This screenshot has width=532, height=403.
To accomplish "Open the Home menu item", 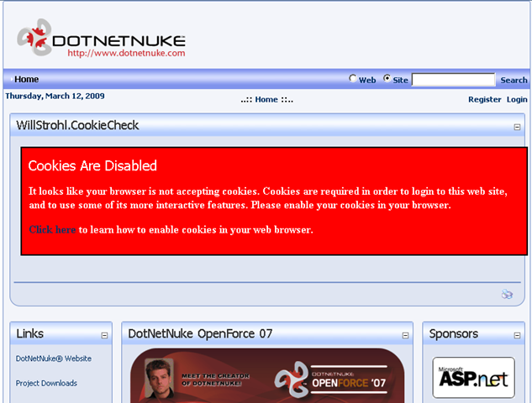I will [x=26, y=79].
